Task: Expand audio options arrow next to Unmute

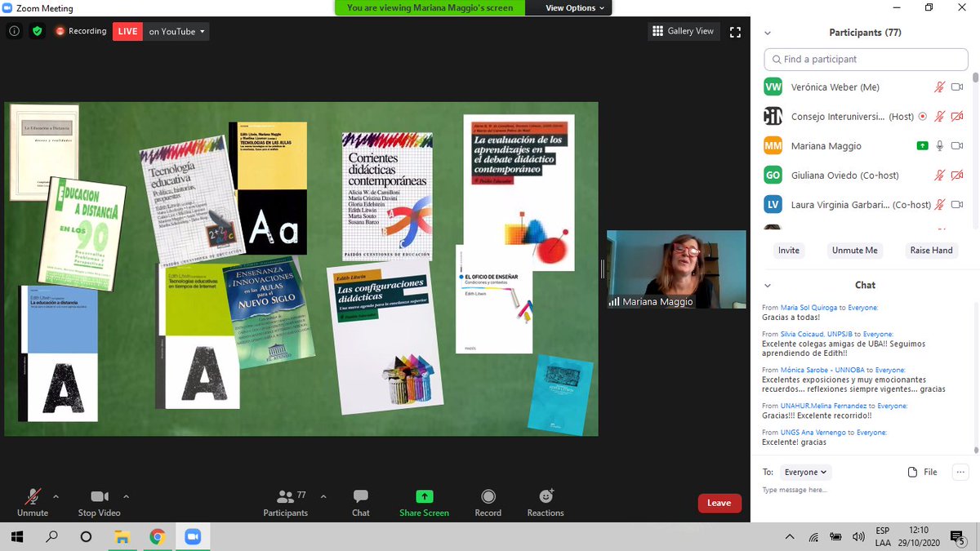Action: point(56,495)
